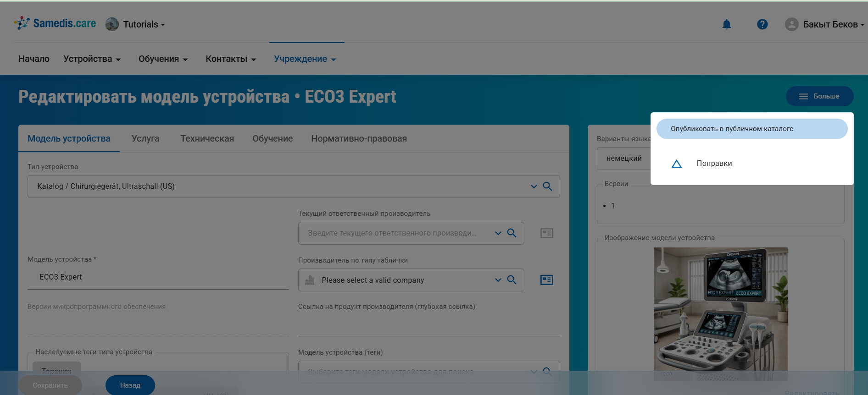The height and width of the screenshot is (395, 868).
Task: Open the немецкий language variant selector
Action: (x=624, y=159)
